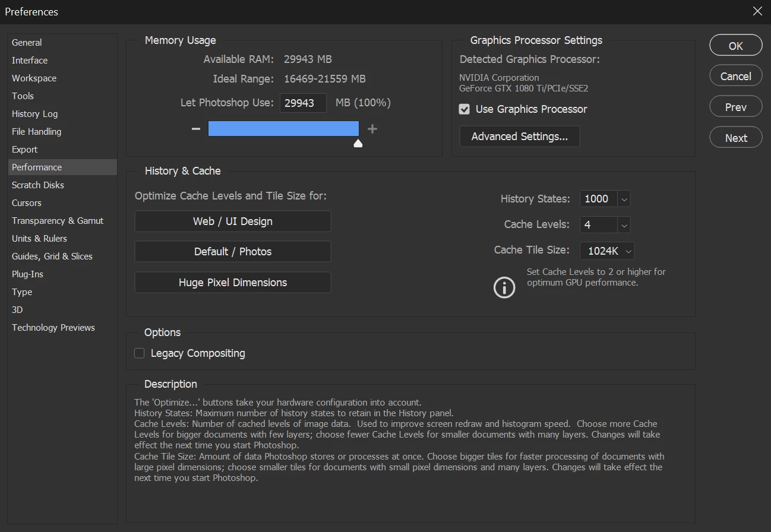Confirm settings with OK button
Image resolution: width=771 pixels, height=532 pixels.
point(736,46)
